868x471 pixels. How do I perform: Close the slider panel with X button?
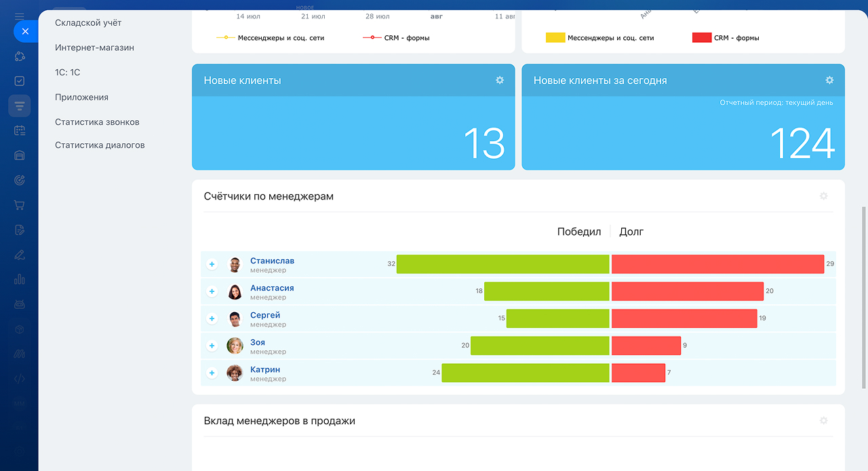tap(25, 31)
